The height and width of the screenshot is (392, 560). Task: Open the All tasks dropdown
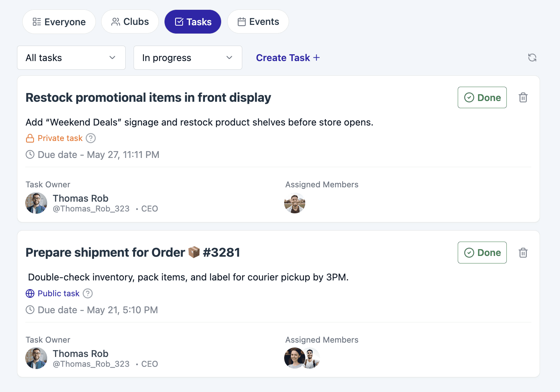pos(71,58)
